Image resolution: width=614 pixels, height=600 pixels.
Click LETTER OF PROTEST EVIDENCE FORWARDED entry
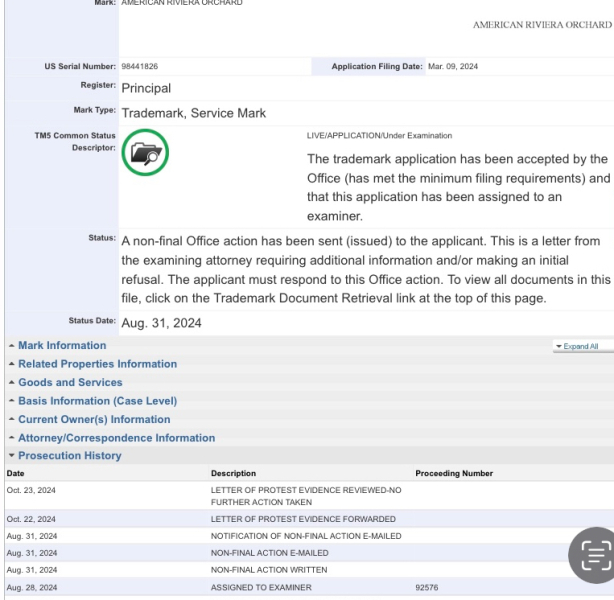pyautogui.click(x=303, y=519)
